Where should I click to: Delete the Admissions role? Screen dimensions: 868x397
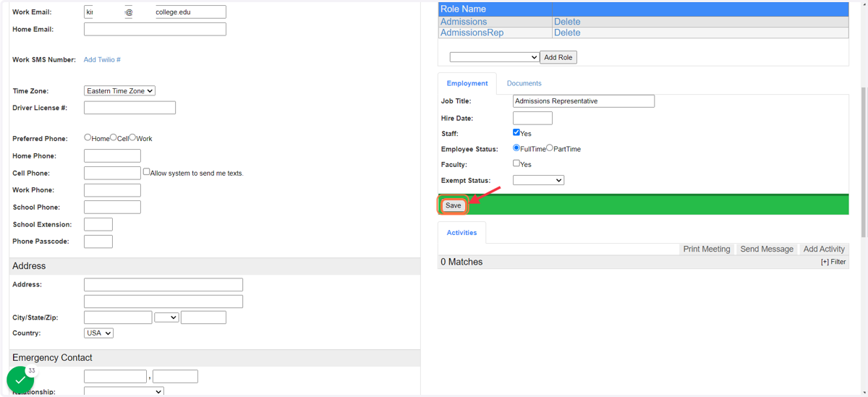pyautogui.click(x=567, y=22)
